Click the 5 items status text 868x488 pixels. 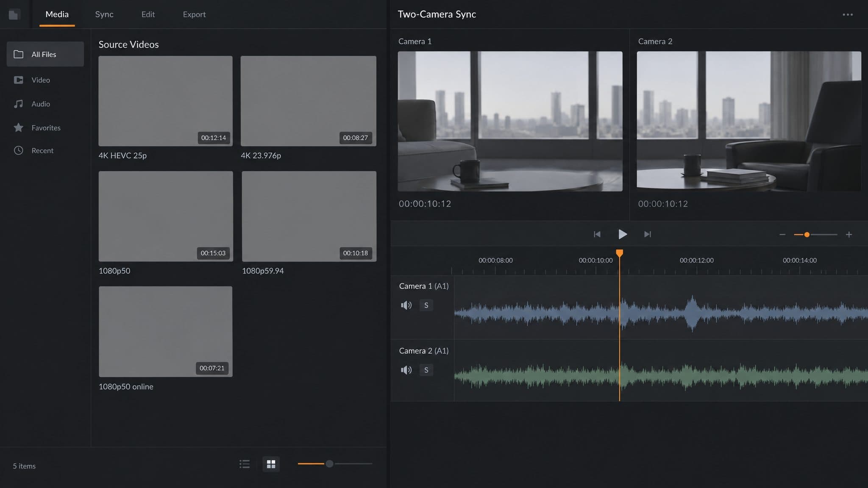[x=24, y=466]
